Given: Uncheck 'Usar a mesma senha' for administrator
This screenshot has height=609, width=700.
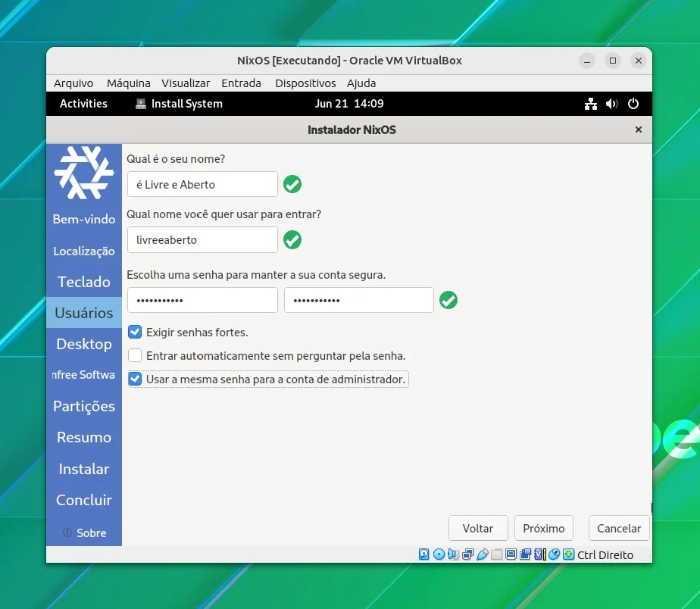Looking at the screenshot, I should point(135,379).
